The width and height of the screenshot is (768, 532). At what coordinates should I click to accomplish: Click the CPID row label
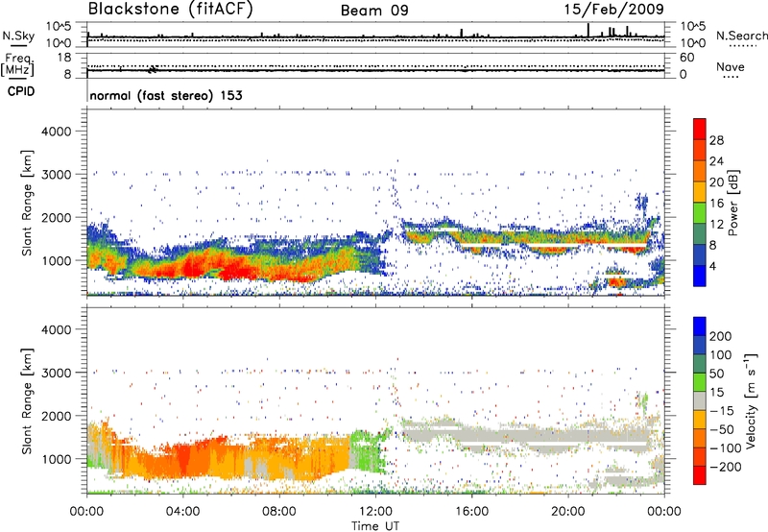pyautogui.click(x=21, y=91)
